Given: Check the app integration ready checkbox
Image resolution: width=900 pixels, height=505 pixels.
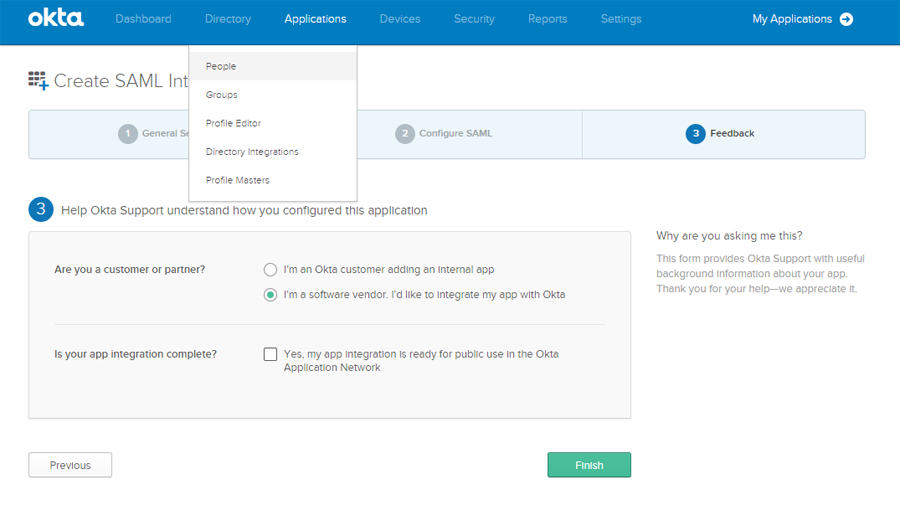Looking at the screenshot, I should (270, 354).
